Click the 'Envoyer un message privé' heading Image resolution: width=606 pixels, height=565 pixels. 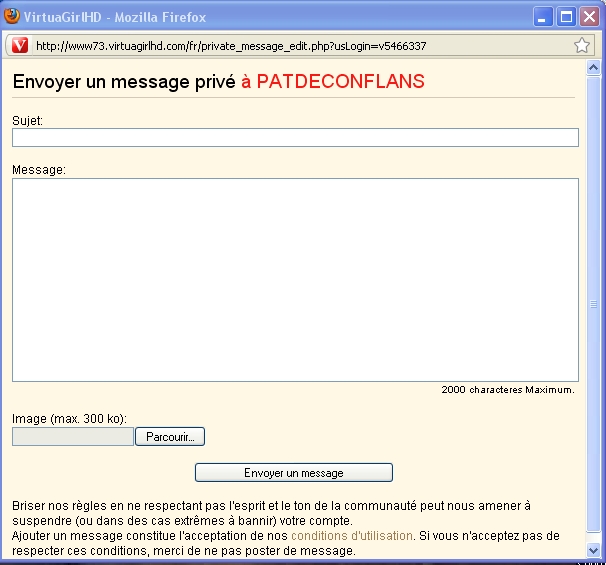[x=124, y=82]
